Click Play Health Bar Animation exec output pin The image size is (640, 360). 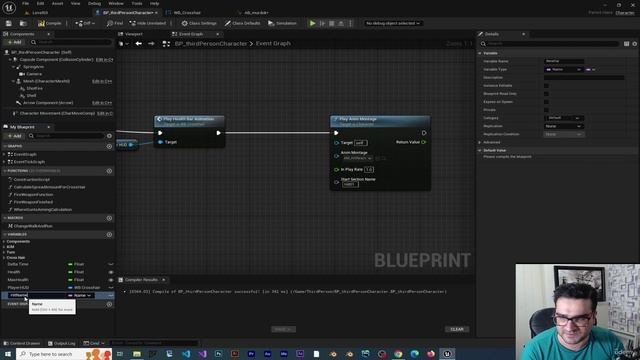[218, 133]
